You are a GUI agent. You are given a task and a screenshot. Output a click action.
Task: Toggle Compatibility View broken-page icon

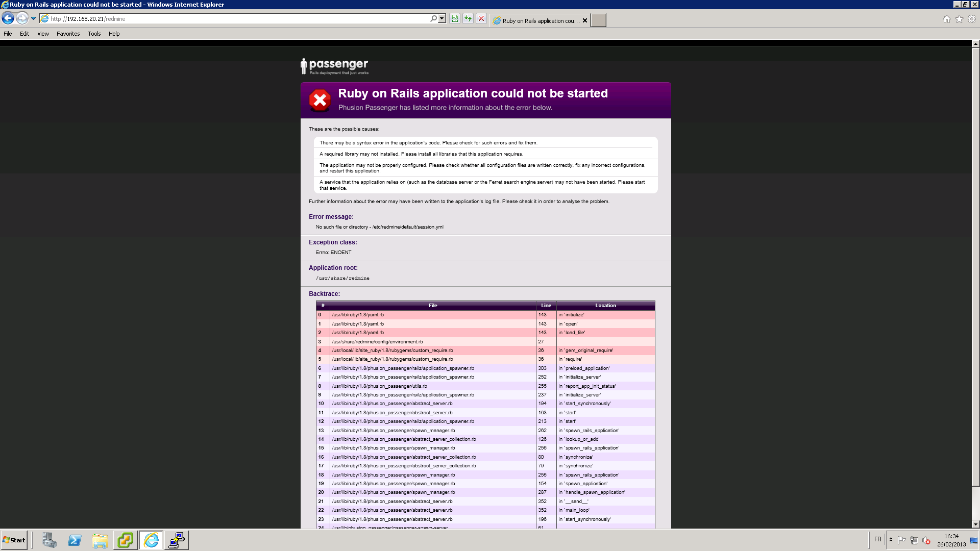pyautogui.click(x=455, y=19)
